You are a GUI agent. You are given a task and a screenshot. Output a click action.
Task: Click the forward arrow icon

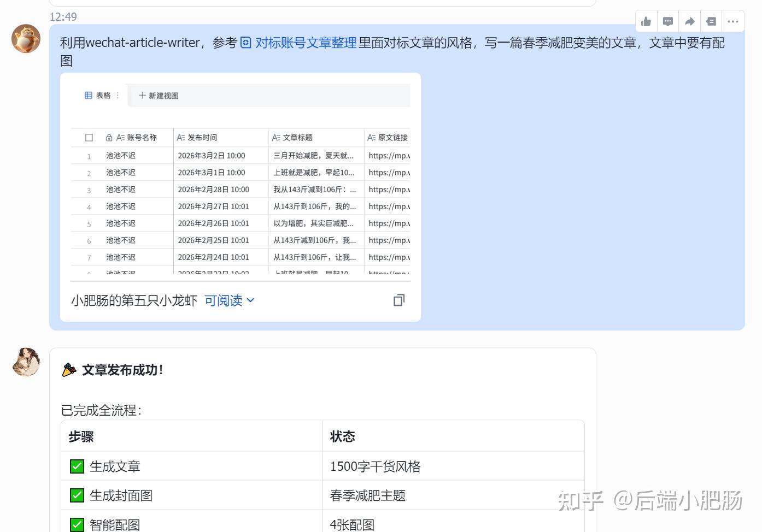[690, 22]
